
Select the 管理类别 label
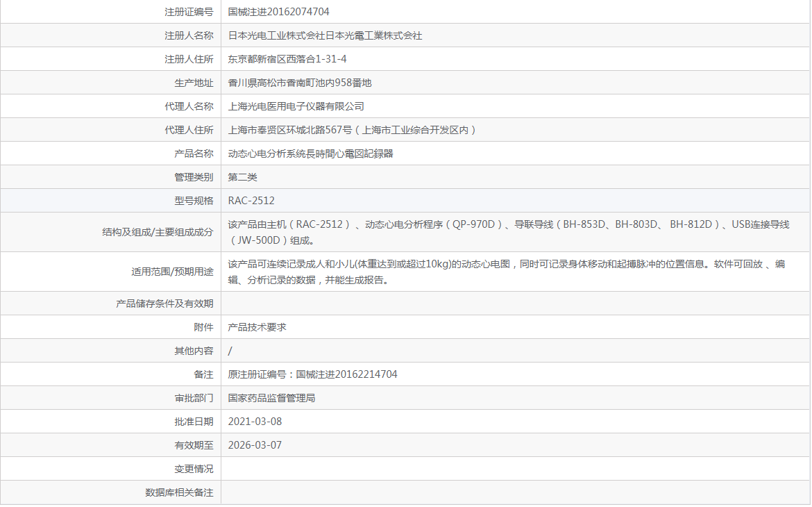pyautogui.click(x=194, y=177)
